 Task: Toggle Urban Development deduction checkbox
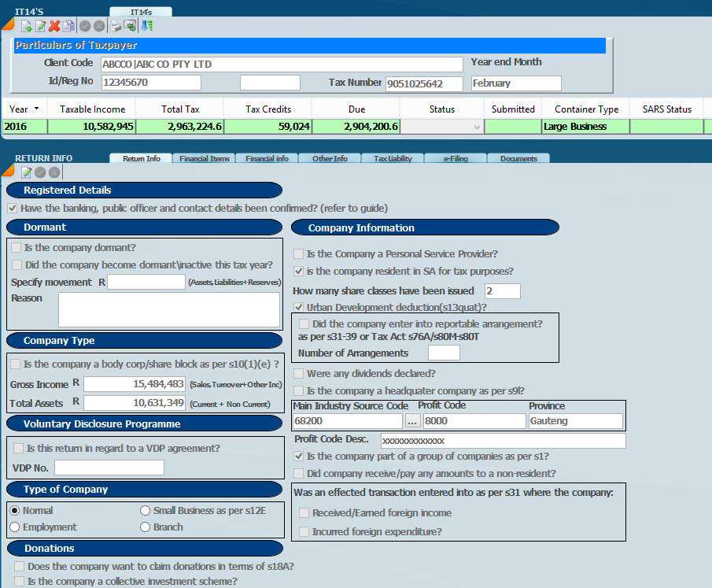point(299,308)
